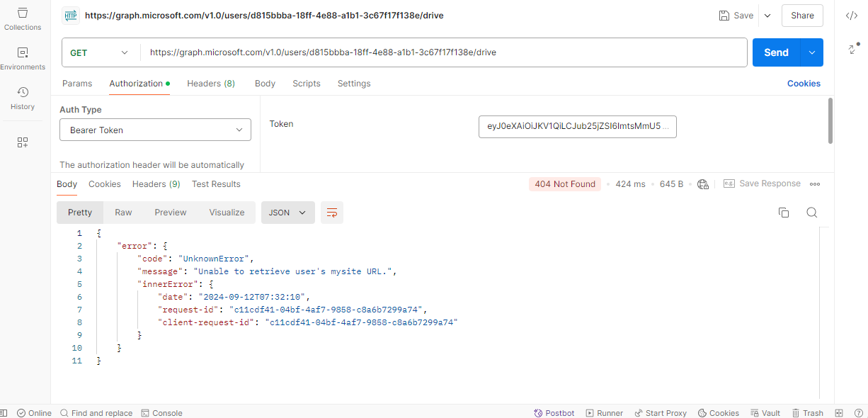Screen dimensions: 868x418
Task: Open Postbot assistant
Action: pyautogui.click(x=554, y=413)
